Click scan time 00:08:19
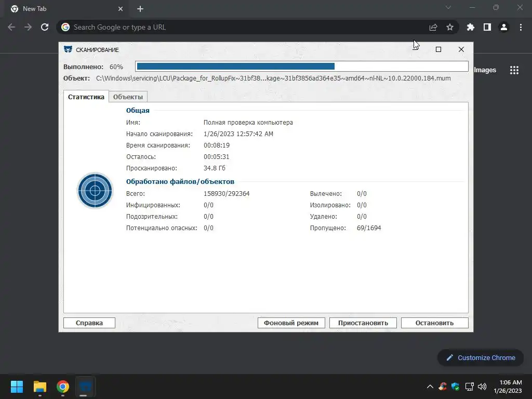This screenshot has height=399, width=532. click(x=217, y=145)
